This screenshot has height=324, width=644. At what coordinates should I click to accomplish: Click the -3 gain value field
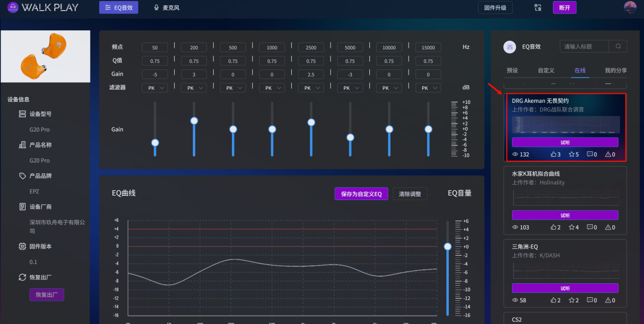tap(350, 75)
